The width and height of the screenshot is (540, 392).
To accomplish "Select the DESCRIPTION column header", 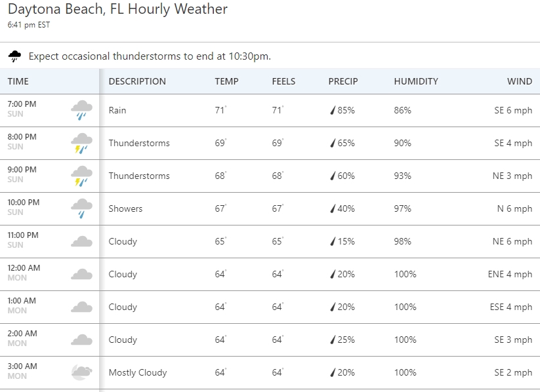I will (x=137, y=81).
